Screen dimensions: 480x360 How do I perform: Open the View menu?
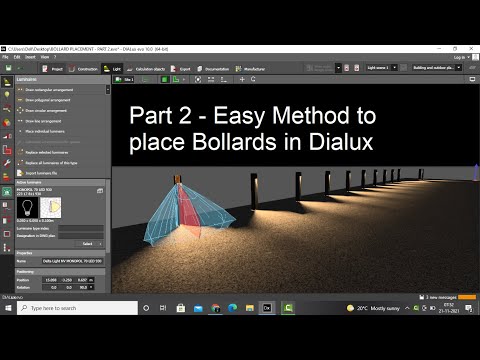(45, 57)
